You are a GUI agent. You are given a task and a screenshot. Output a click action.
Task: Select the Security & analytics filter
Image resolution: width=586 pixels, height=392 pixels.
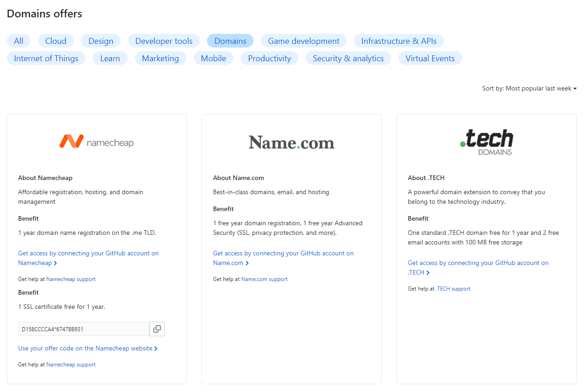[348, 58]
